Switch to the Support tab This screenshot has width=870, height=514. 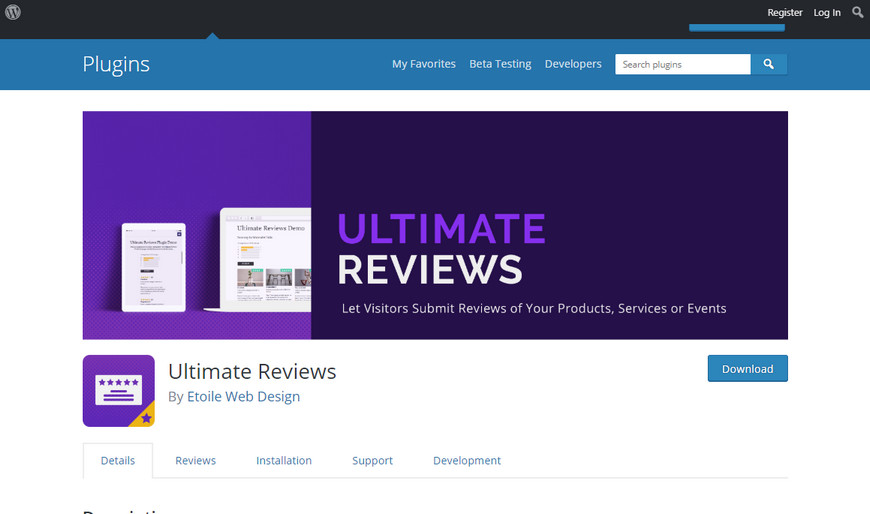coord(372,461)
